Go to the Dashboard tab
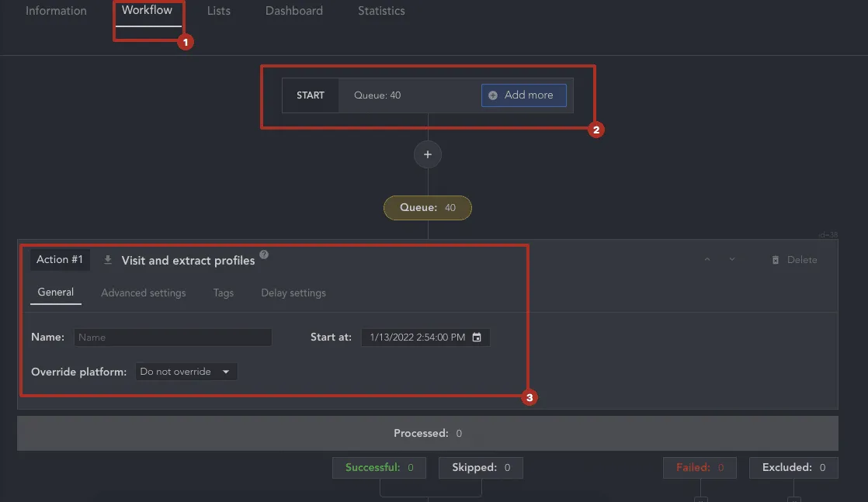Image resolution: width=868 pixels, height=502 pixels. (294, 11)
